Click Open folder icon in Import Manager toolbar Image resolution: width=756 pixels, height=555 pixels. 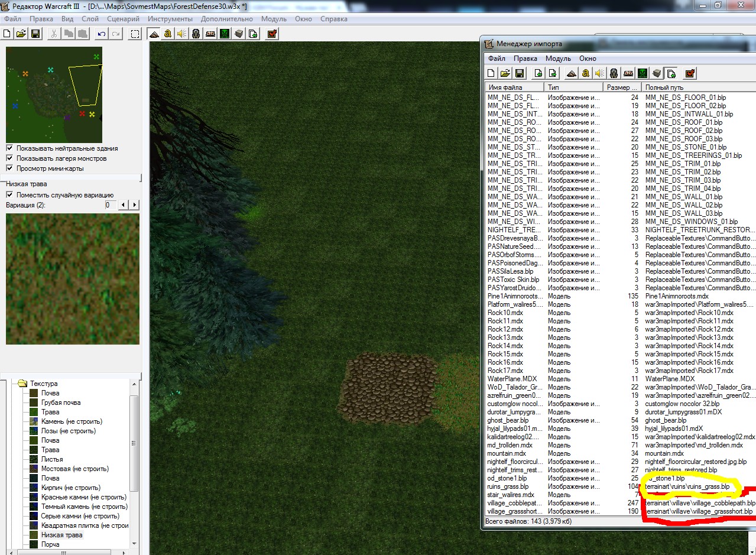[x=505, y=73]
